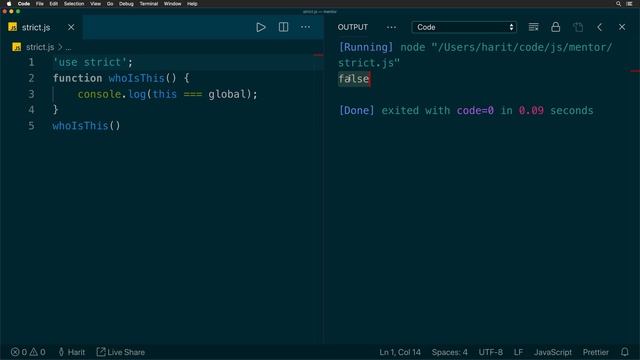Open the output log file icon
640x360 pixels.
578,27
